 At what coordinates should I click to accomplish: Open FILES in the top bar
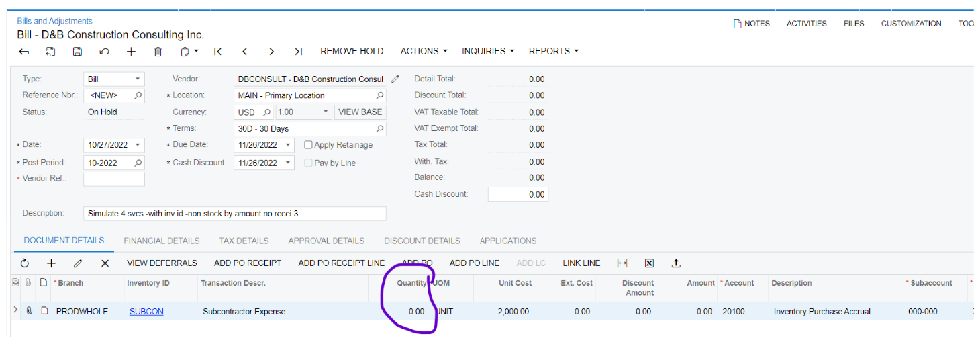[x=854, y=24]
